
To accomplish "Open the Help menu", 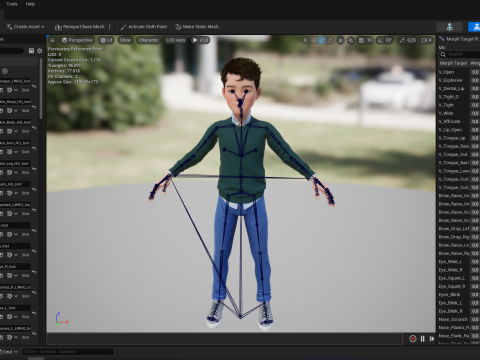I will [30, 4].
